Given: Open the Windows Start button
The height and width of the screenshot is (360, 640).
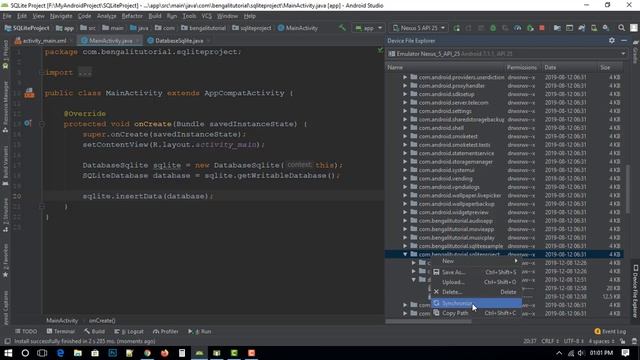Looking at the screenshot, I should [x=8, y=353].
